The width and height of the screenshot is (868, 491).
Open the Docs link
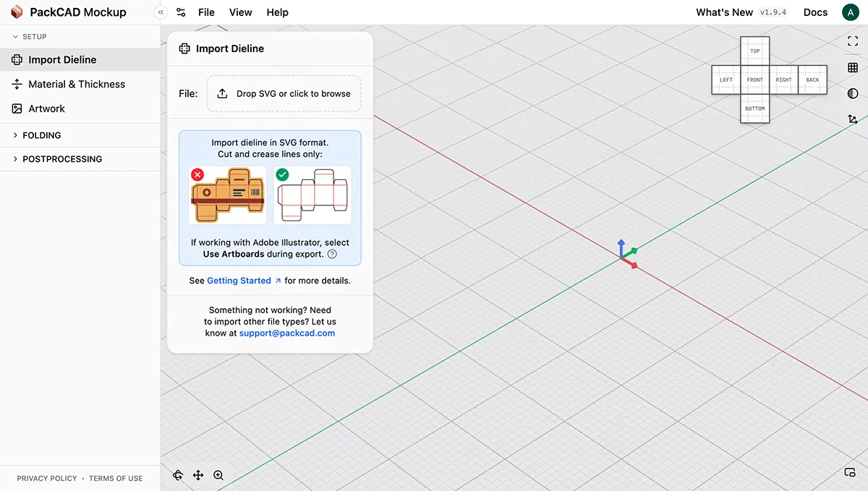[815, 12]
